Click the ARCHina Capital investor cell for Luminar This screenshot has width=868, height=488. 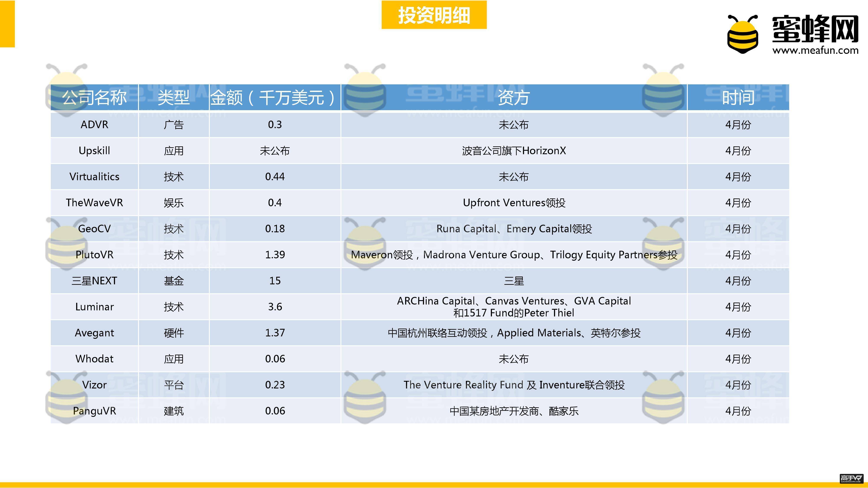pyautogui.click(x=514, y=307)
